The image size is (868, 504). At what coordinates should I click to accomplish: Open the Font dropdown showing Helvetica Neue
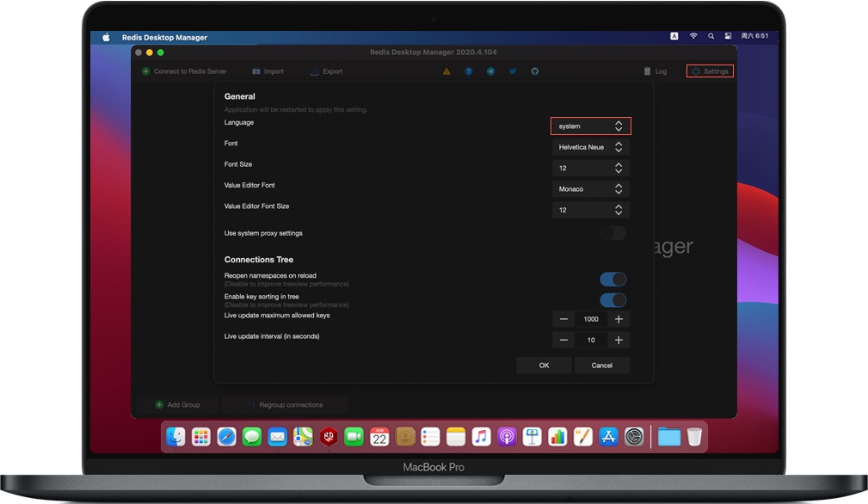590,146
